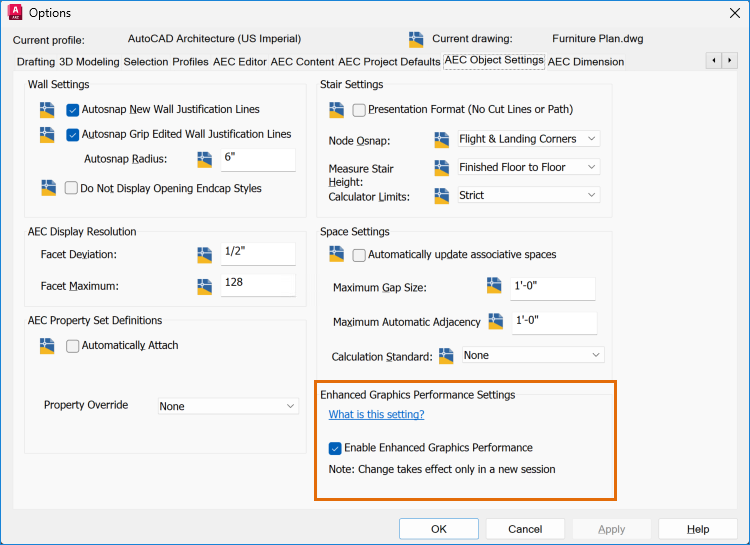750x545 pixels.
Task: Click drawing icon next to Node Osnap
Action: coord(442,139)
